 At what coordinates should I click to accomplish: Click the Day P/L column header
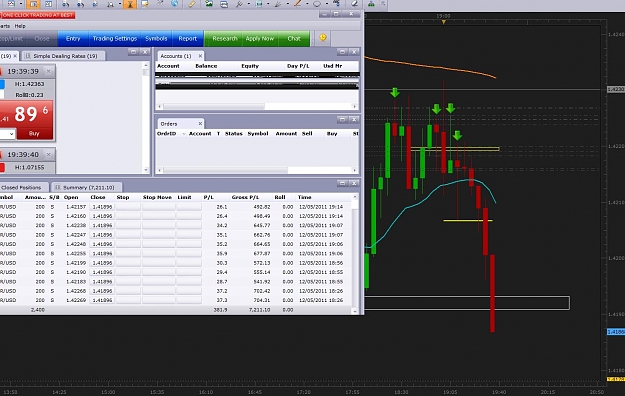(298, 66)
